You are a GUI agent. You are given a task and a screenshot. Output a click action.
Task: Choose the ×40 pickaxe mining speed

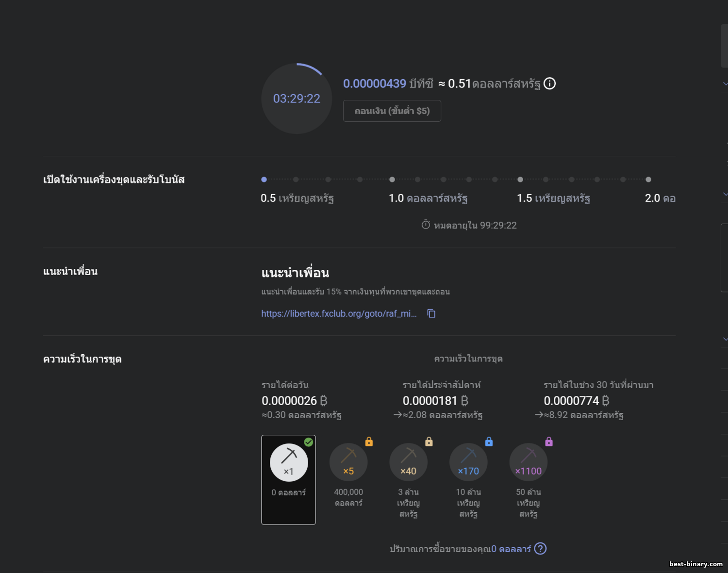tap(408, 462)
